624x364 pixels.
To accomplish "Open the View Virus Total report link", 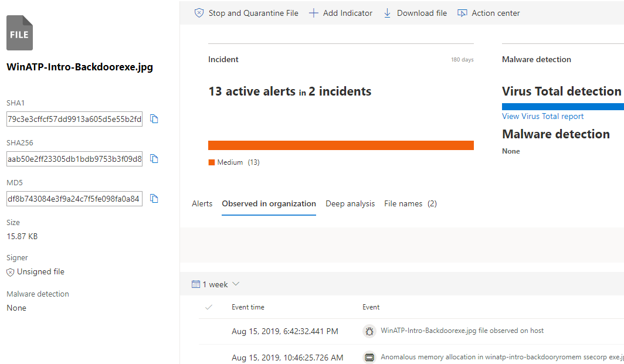I will 542,116.
